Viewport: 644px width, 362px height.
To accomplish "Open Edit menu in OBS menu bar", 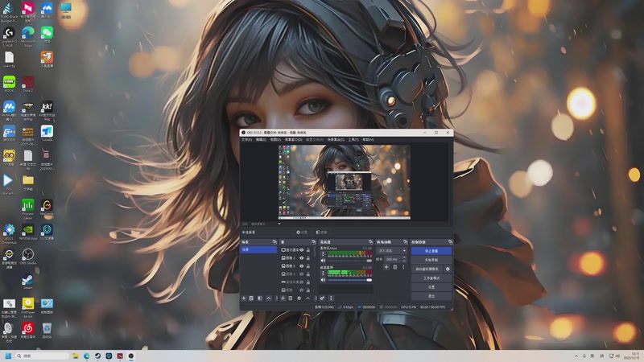I will 261,139.
